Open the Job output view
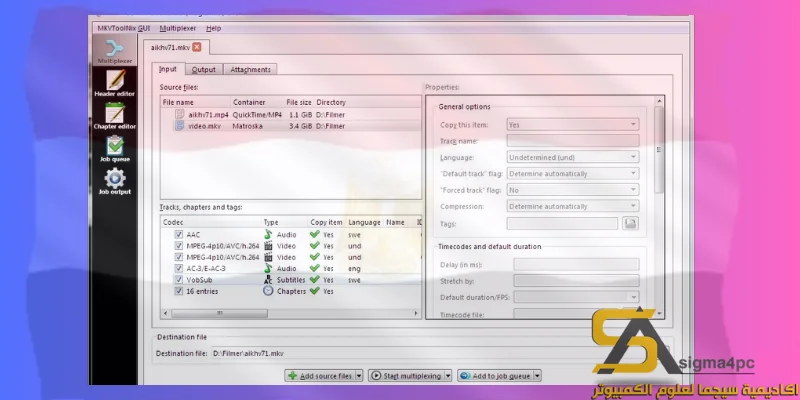The height and width of the screenshot is (400, 800). click(115, 182)
